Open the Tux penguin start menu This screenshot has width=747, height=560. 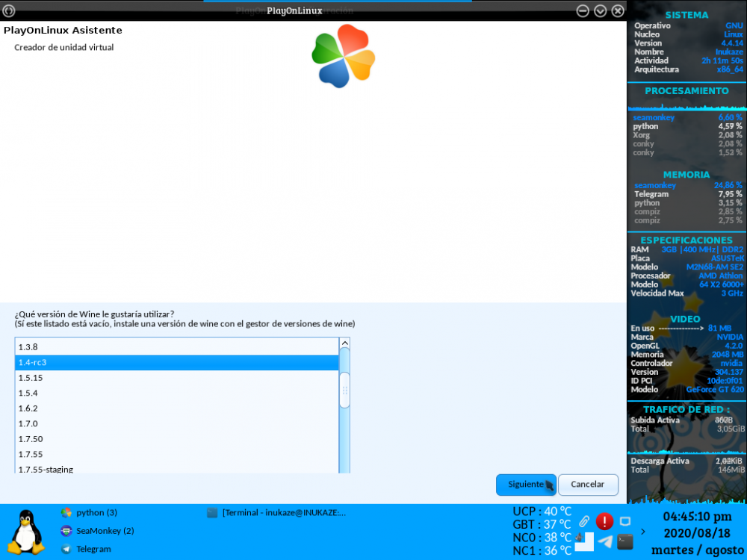tap(26, 532)
